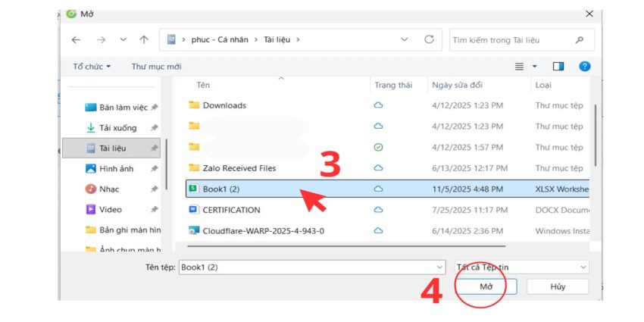Click cloud status icon of CERTIFICATION row

point(378,209)
